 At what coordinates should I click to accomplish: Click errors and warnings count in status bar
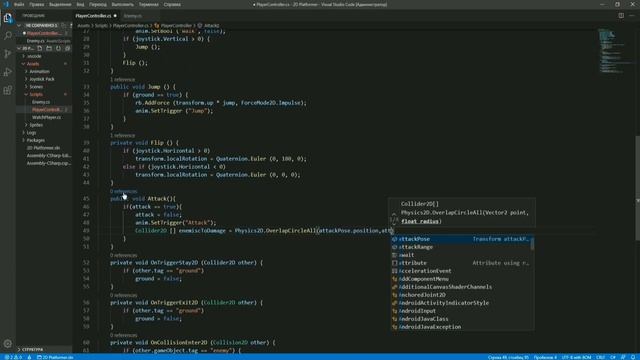coord(13,357)
